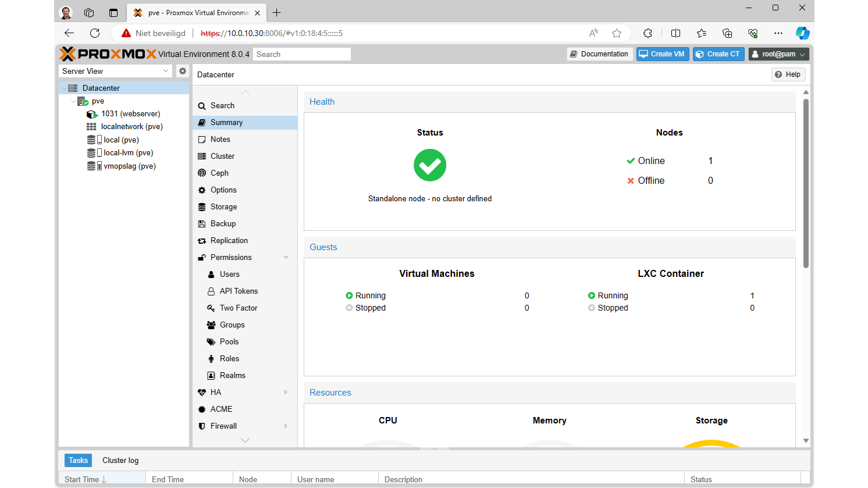Open the Two Factor menu item
The width and height of the screenshot is (868, 488).
click(x=244, y=308)
